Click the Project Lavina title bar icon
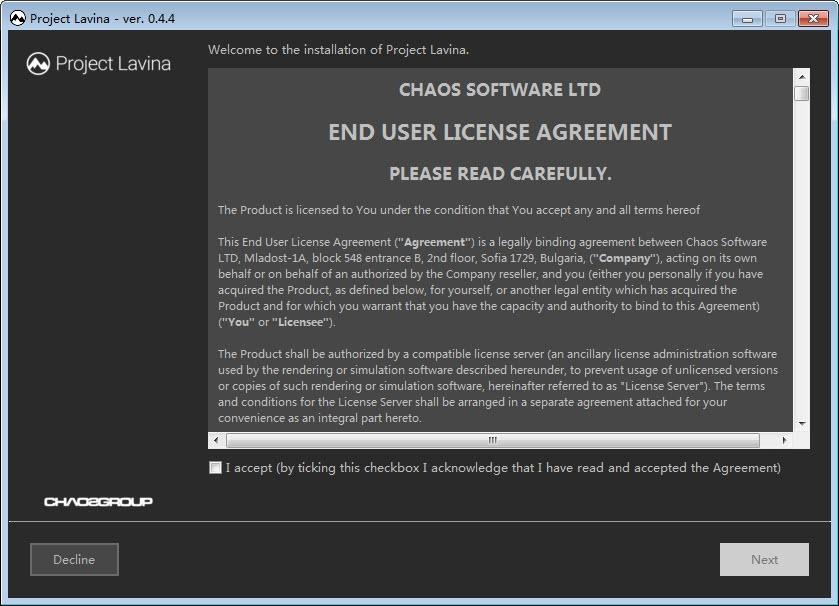 coord(18,18)
